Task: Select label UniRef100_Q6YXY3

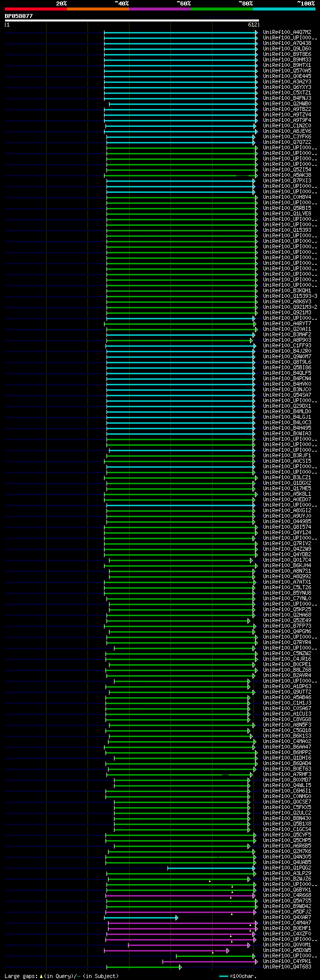Action: pos(287,87)
